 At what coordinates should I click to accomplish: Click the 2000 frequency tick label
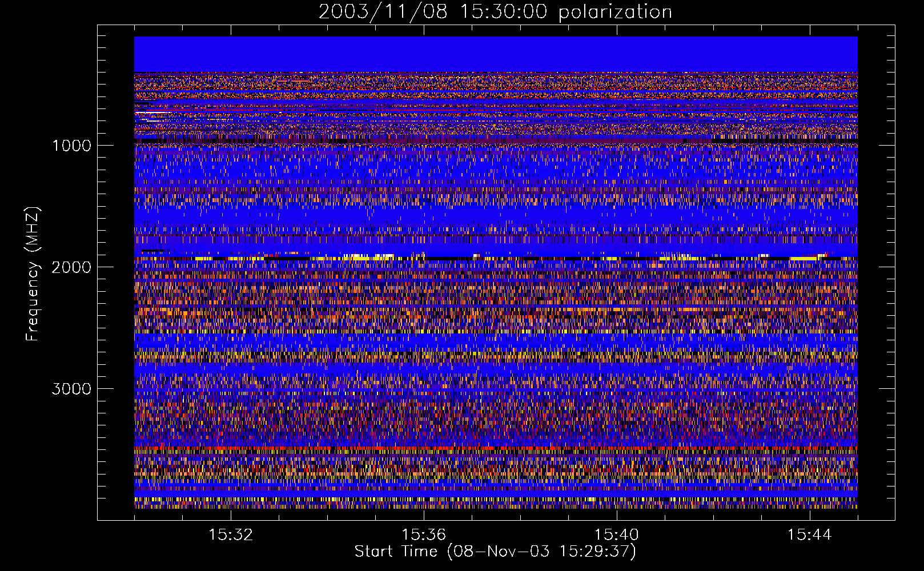pos(71,267)
